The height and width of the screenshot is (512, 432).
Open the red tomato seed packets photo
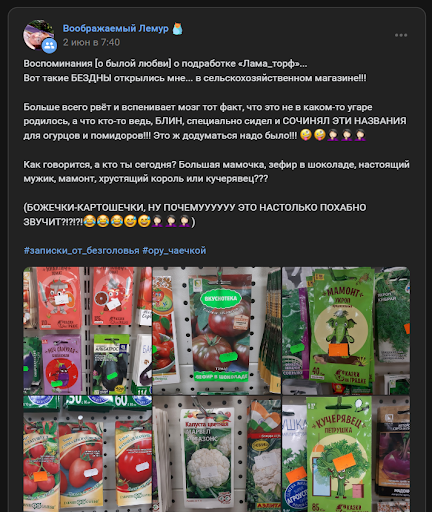87,331
